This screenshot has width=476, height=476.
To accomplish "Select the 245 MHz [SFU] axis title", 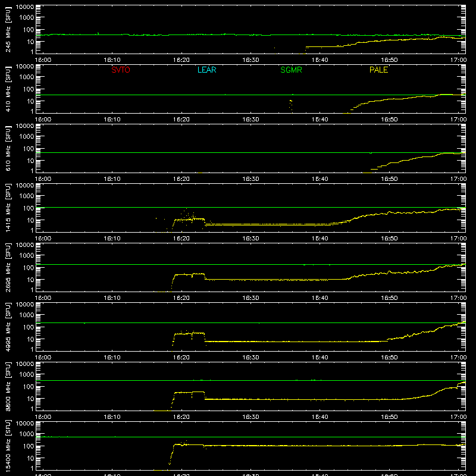I will pos(8,30).
